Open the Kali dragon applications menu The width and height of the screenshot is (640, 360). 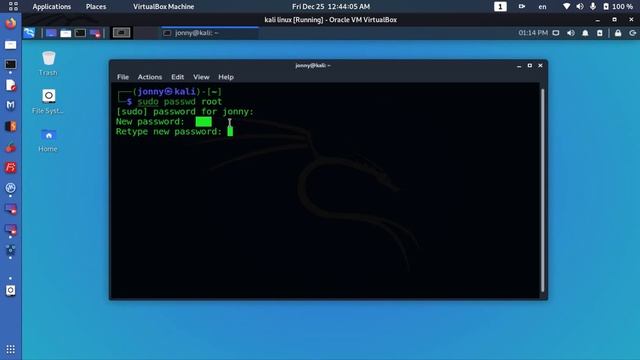tap(29, 33)
